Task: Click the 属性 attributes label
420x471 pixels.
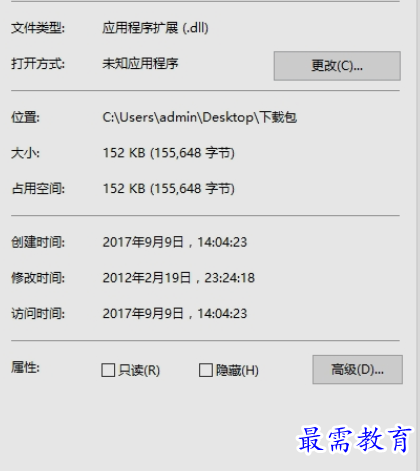Action: pos(25,368)
